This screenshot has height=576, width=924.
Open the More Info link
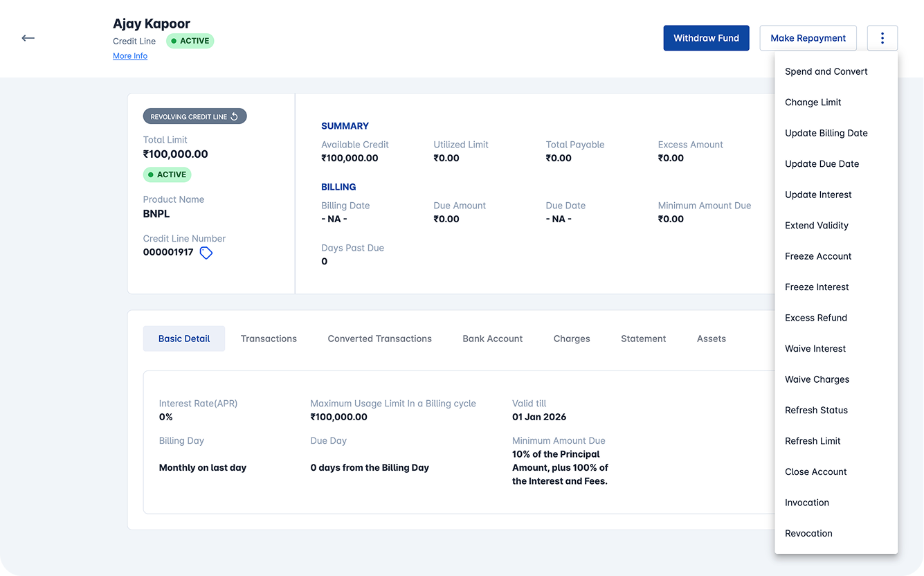click(130, 55)
